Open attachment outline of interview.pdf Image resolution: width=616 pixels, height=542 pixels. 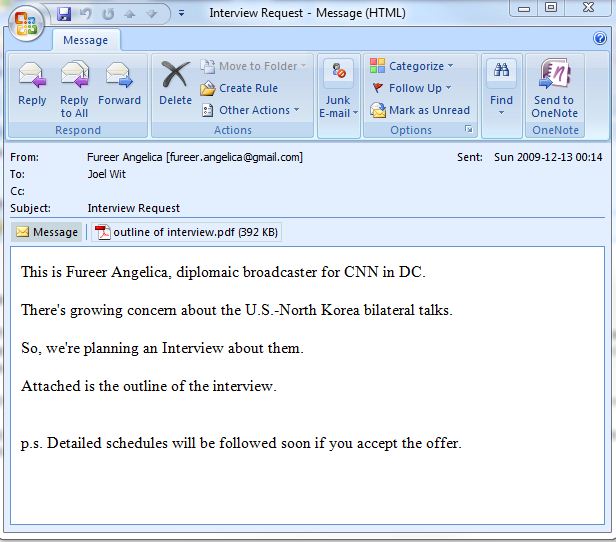pyautogui.click(x=186, y=232)
